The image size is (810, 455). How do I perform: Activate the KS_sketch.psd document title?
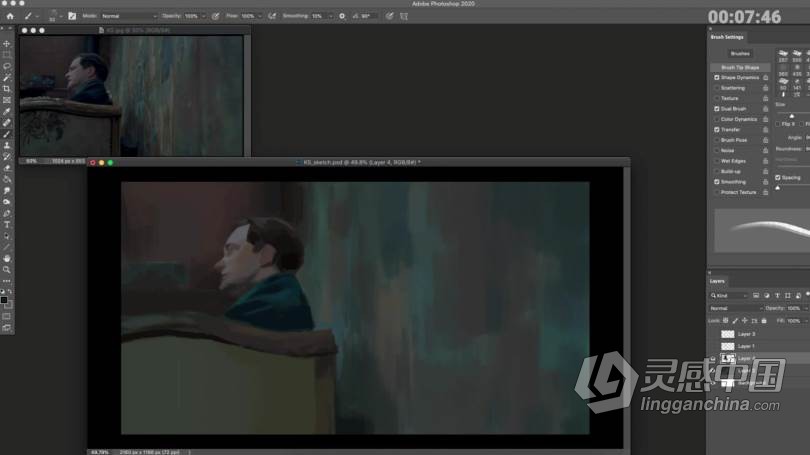point(361,162)
